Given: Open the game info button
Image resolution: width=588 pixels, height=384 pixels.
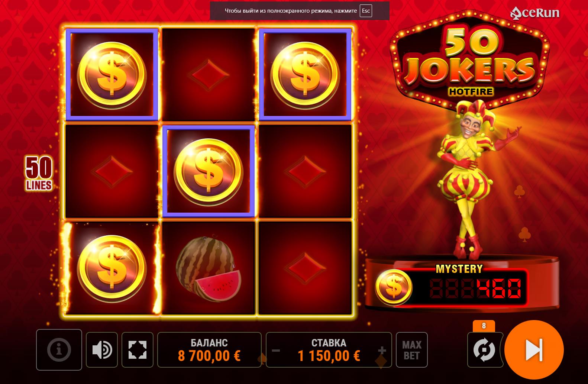Looking at the screenshot, I should tap(59, 350).
